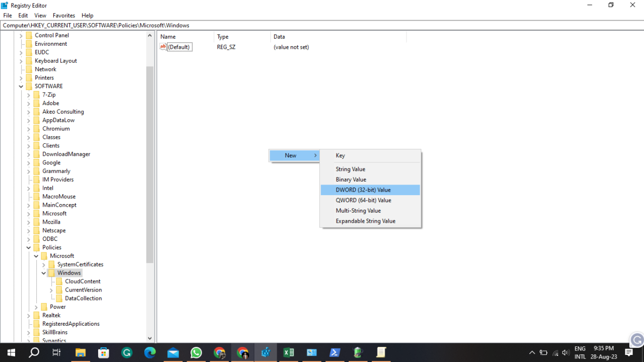Viewport: 644px width, 362px height.
Task: Open PowerShell from the taskbar
Action: coord(335,352)
